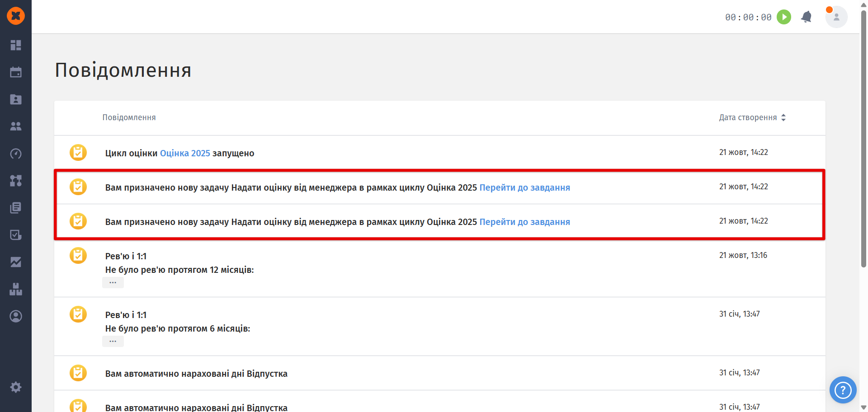Click second Перейти до завдання link

click(x=524, y=222)
